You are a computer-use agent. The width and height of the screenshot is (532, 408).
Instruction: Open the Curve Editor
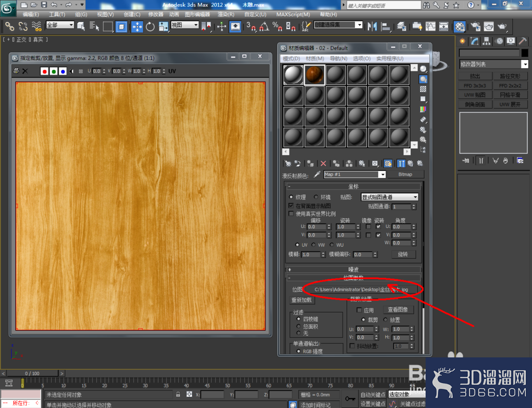[430, 26]
